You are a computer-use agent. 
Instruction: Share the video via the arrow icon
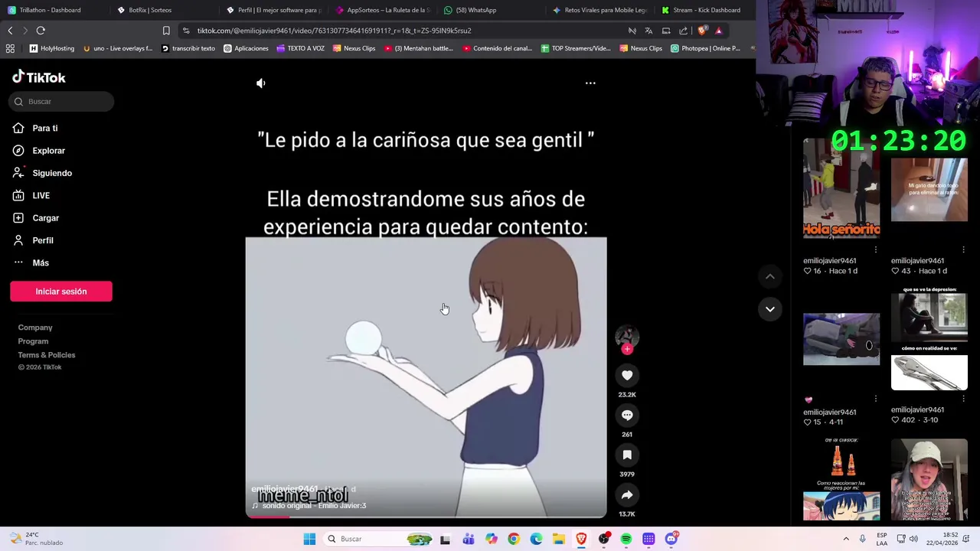(627, 494)
